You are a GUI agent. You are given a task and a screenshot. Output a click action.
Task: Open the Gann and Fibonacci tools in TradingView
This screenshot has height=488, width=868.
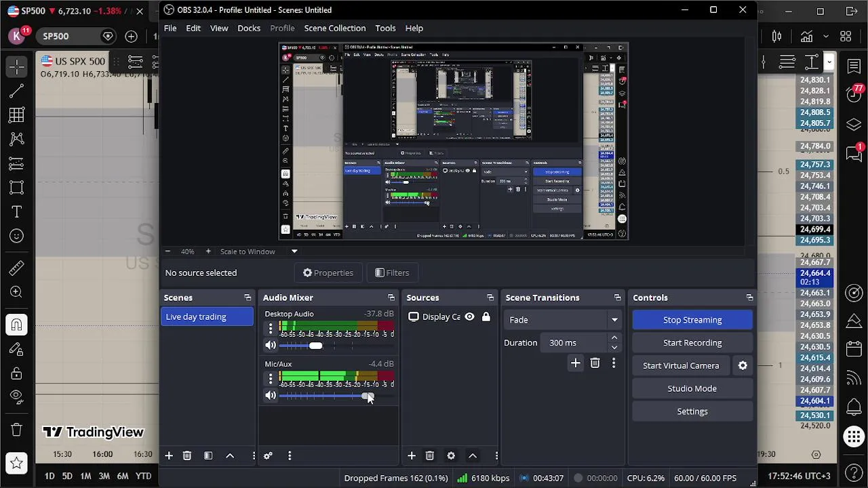17,115
